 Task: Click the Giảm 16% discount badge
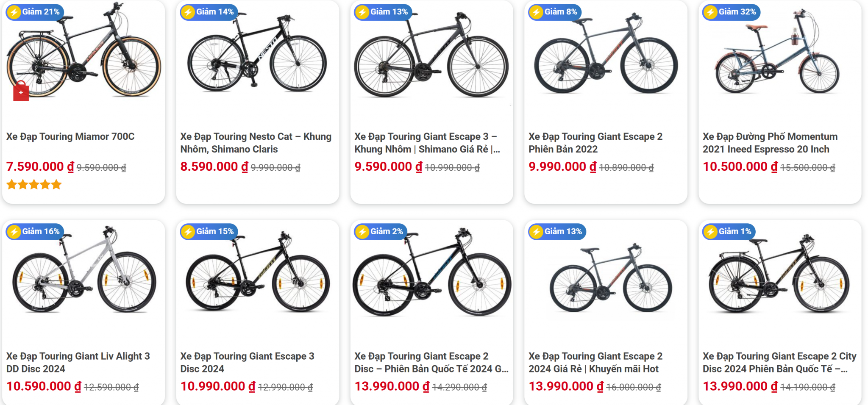click(x=35, y=231)
